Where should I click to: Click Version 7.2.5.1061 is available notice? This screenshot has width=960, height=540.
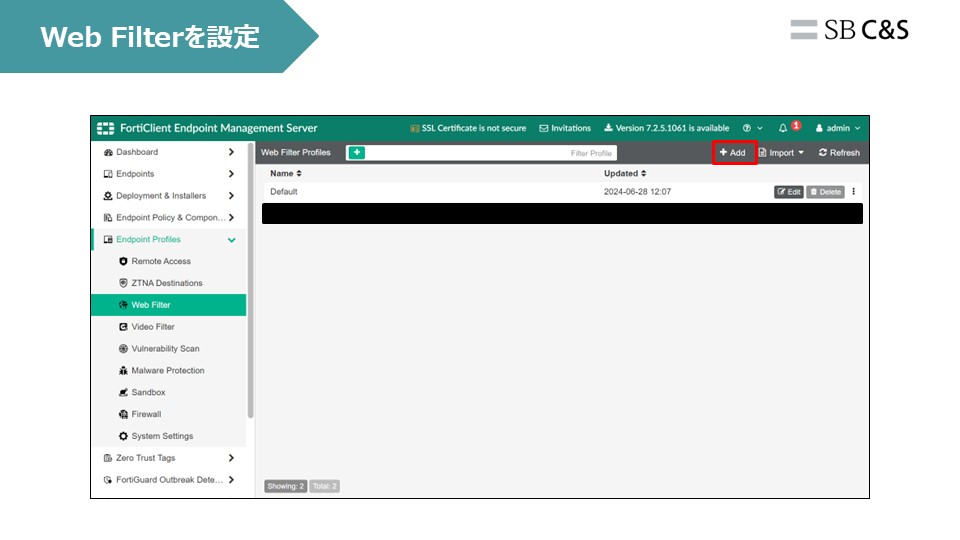point(667,128)
